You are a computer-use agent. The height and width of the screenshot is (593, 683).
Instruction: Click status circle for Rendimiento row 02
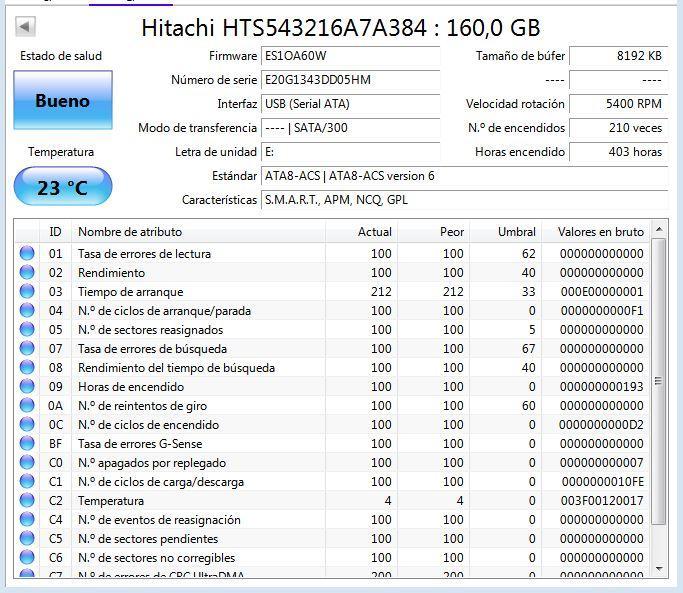[x=27, y=272]
